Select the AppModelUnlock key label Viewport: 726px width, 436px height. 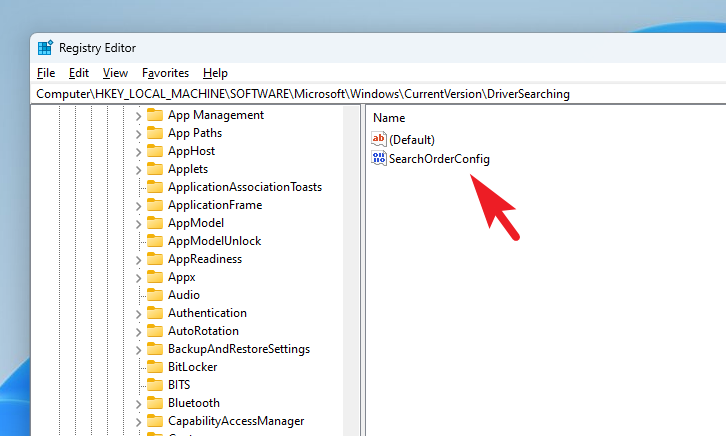[x=214, y=241]
